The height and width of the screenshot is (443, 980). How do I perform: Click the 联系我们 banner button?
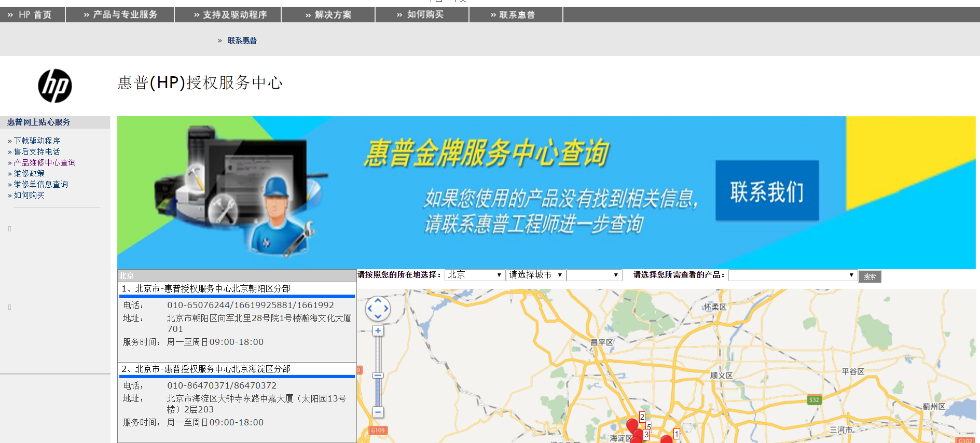(767, 191)
